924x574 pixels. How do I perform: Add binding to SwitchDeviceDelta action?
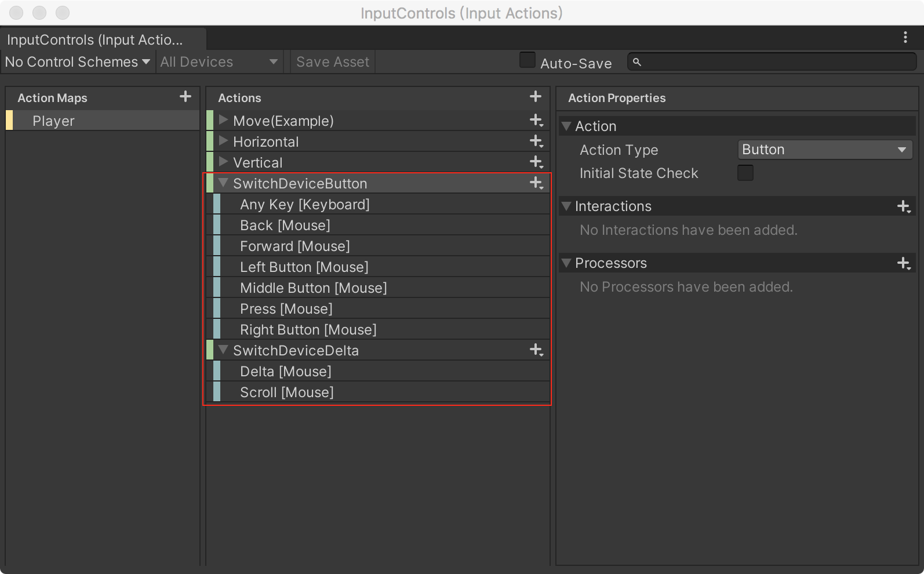[x=536, y=350]
